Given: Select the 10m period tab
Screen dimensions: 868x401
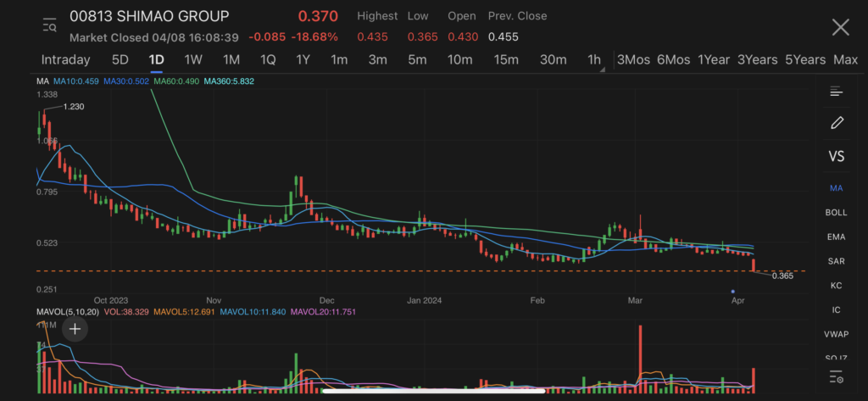Looking at the screenshot, I should pos(460,60).
